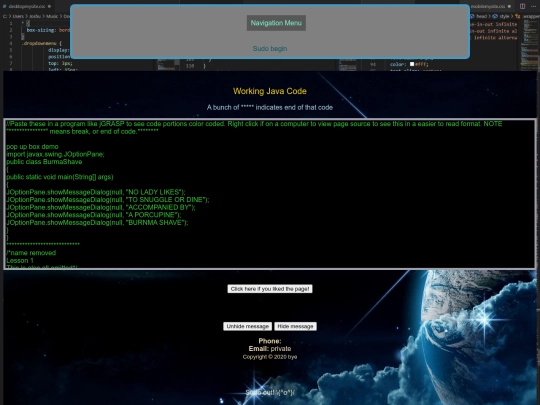Screen dimensions: 540x405
Task: Open the editor more actions ellipsis icon
Action: pos(534,6)
